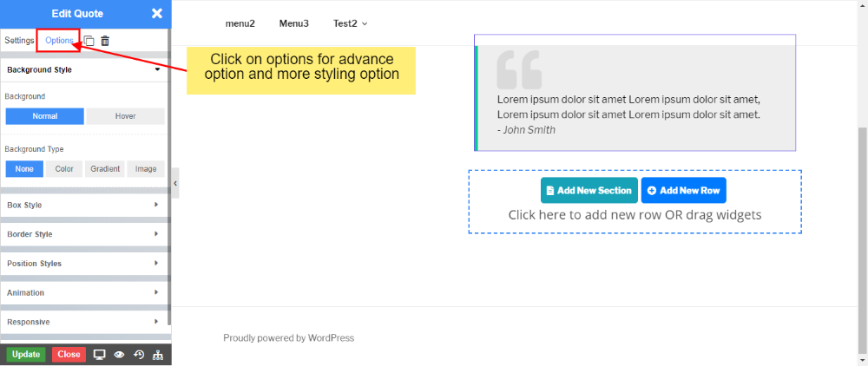Collapse the sidebar panel arrow handle

(175, 183)
